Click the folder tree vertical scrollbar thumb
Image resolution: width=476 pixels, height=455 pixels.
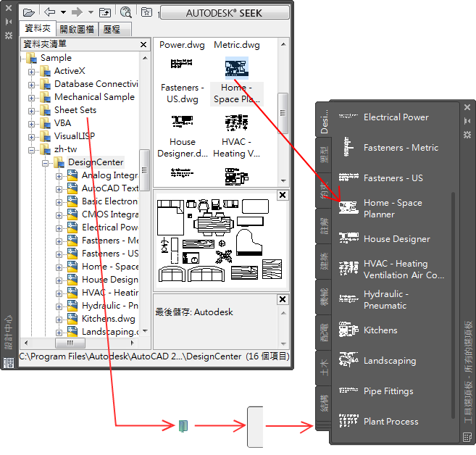(x=144, y=170)
